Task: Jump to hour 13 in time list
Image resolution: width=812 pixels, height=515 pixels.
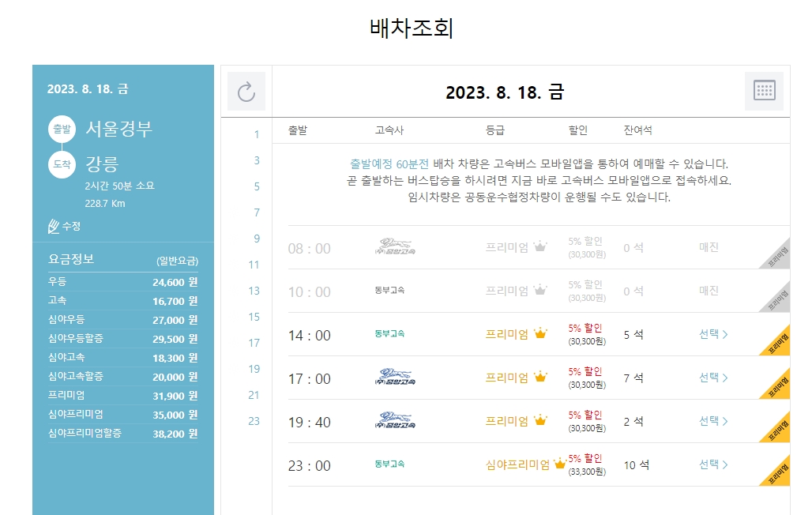Action: point(254,291)
